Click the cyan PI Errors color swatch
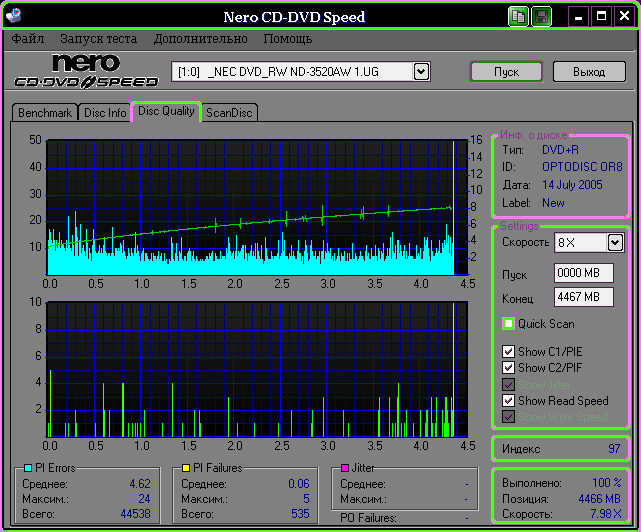This screenshot has width=641, height=532. tap(26, 468)
